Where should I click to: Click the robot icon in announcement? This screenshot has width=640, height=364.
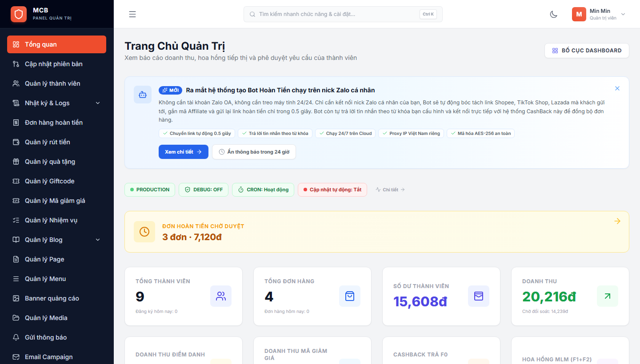click(143, 95)
